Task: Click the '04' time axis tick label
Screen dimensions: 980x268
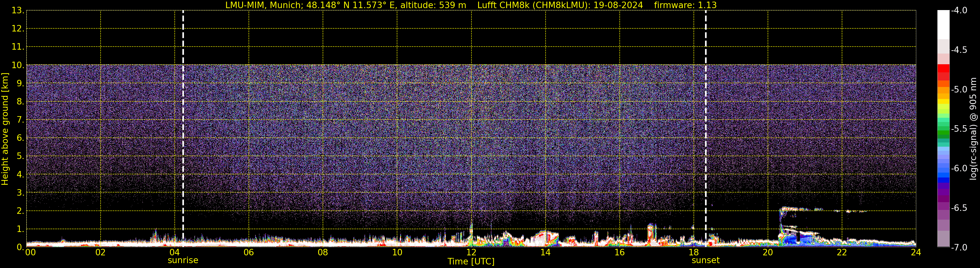Action: [175, 252]
